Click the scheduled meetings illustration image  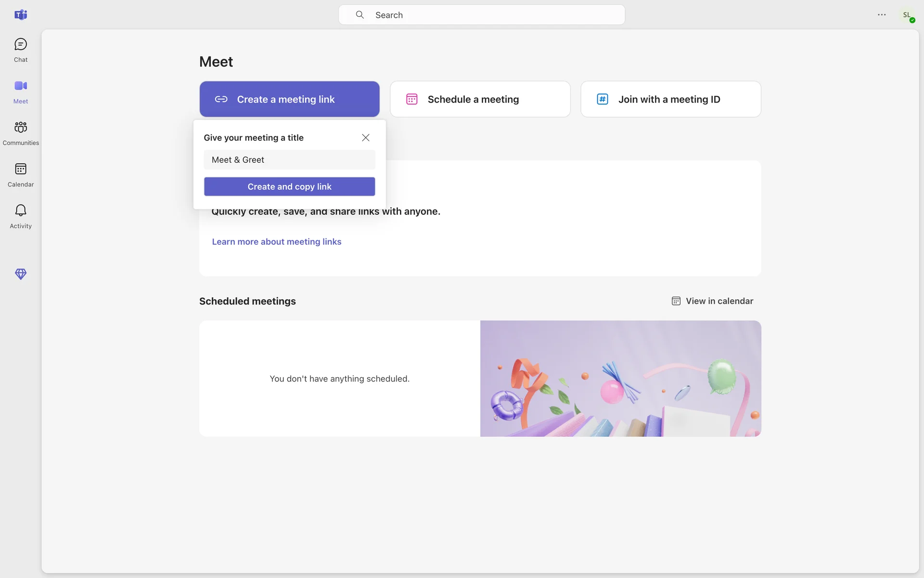(x=620, y=379)
